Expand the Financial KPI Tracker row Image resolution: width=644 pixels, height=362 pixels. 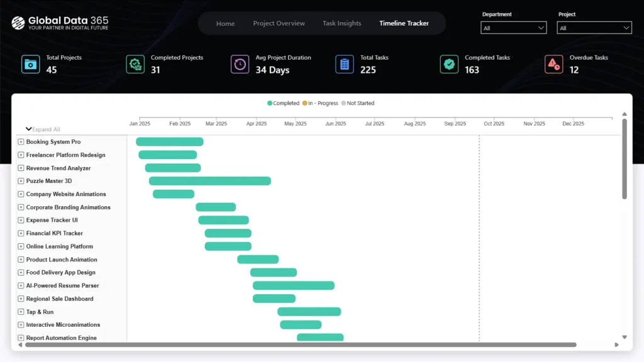21,233
